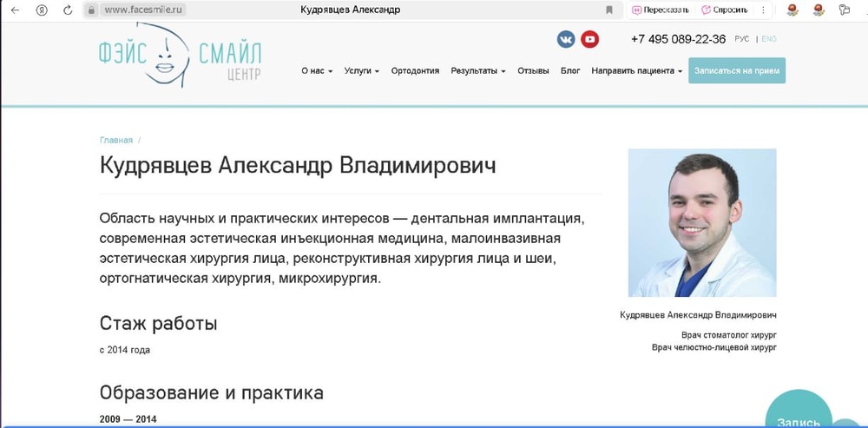Screen dimensions: 868x428
Task: Click the lock icon in address bar
Action: (92, 10)
